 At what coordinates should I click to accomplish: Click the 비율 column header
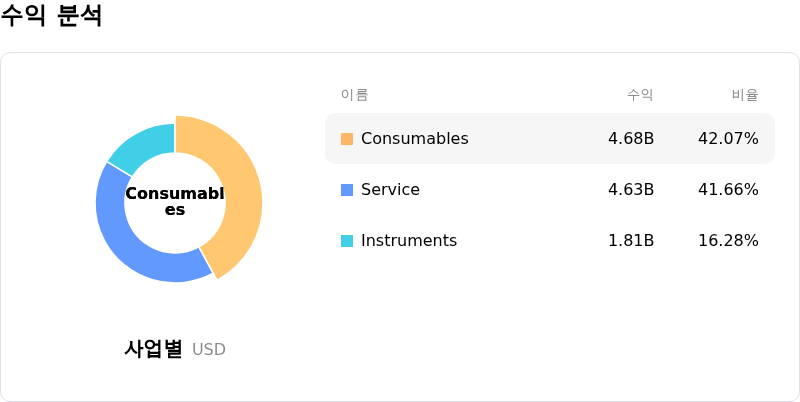[x=745, y=95]
